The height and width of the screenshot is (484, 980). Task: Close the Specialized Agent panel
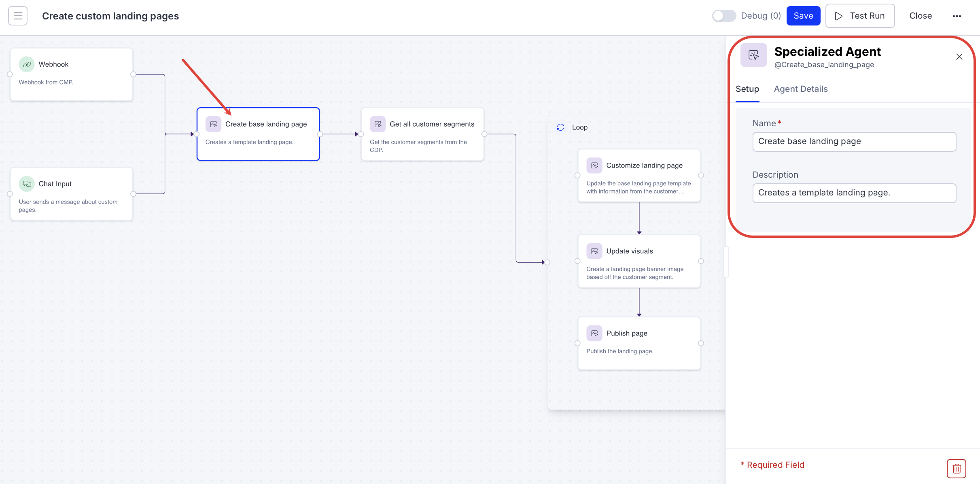pyautogui.click(x=959, y=57)
